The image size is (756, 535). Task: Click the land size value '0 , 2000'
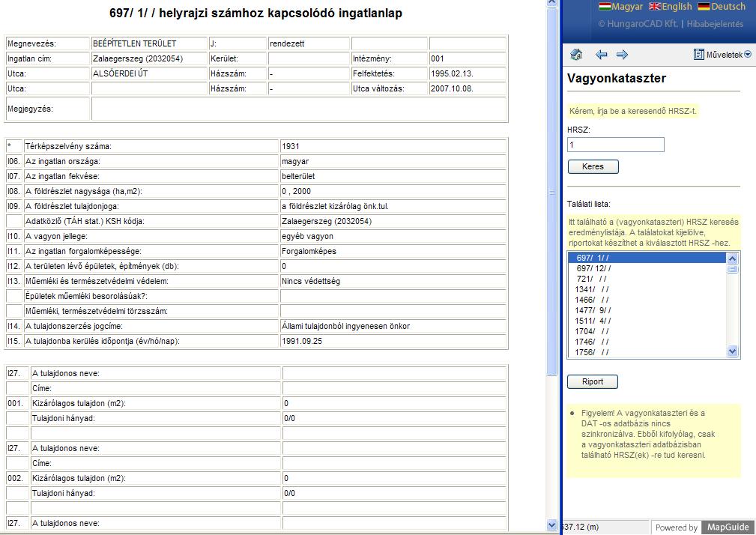(x=393, y=191)
